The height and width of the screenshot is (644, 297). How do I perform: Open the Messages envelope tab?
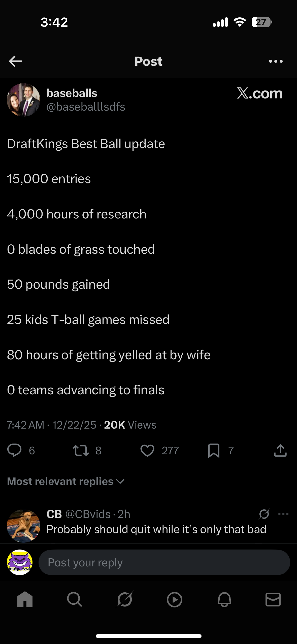pyautogui.click(x=273, y=599)
